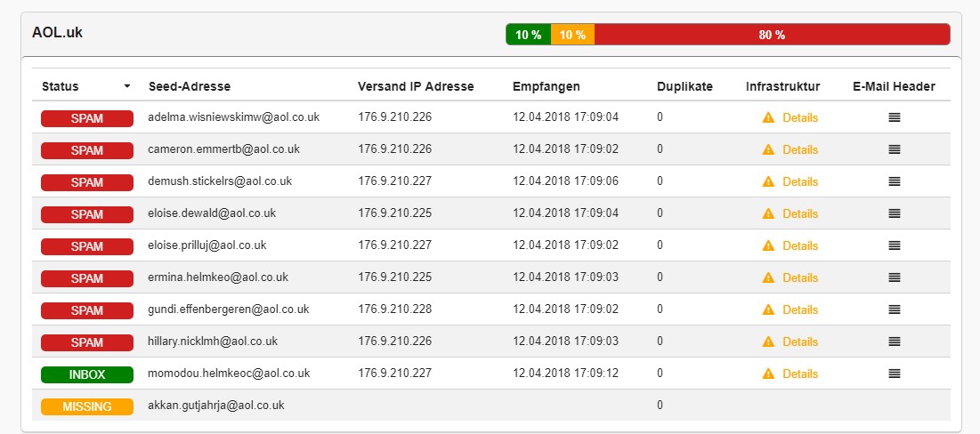Click the warning triangle icon in eloise.dewald row
Image resolution: width=980 pixels, height=434 pixels.
[x=768, y=213]
